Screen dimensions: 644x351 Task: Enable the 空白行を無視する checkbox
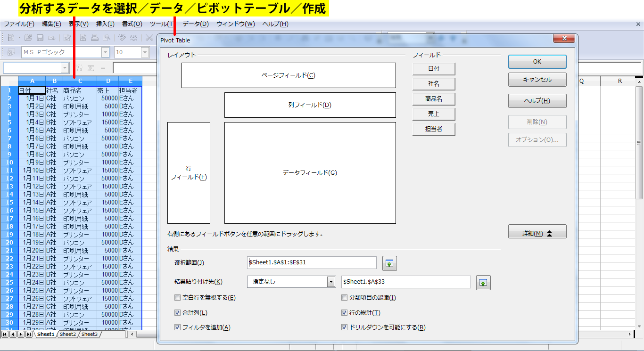[178, 298]
